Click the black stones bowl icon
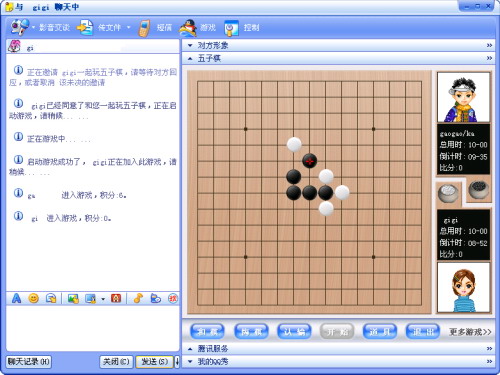500x375 pixels. (479, 189)
